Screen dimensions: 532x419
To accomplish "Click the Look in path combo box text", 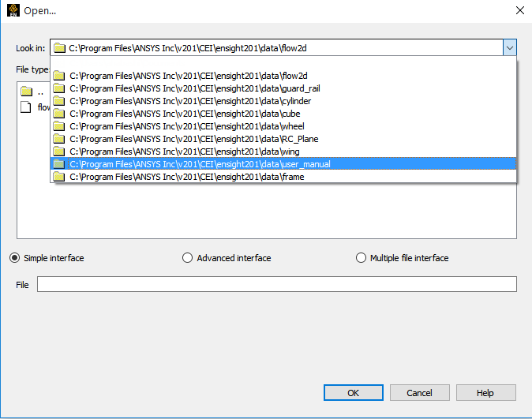I will pyautogui.click(x=188, y=48).
